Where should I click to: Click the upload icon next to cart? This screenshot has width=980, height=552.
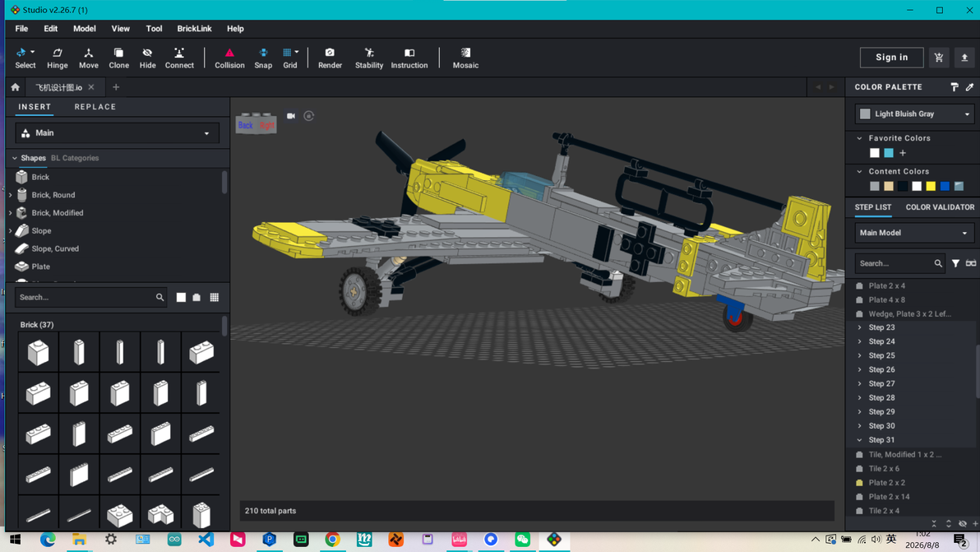click(x=964, y=58)
